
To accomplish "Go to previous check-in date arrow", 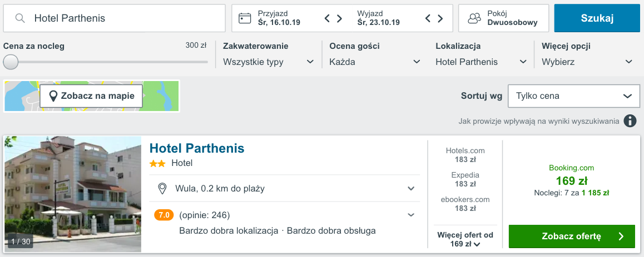I will (328, 18).
